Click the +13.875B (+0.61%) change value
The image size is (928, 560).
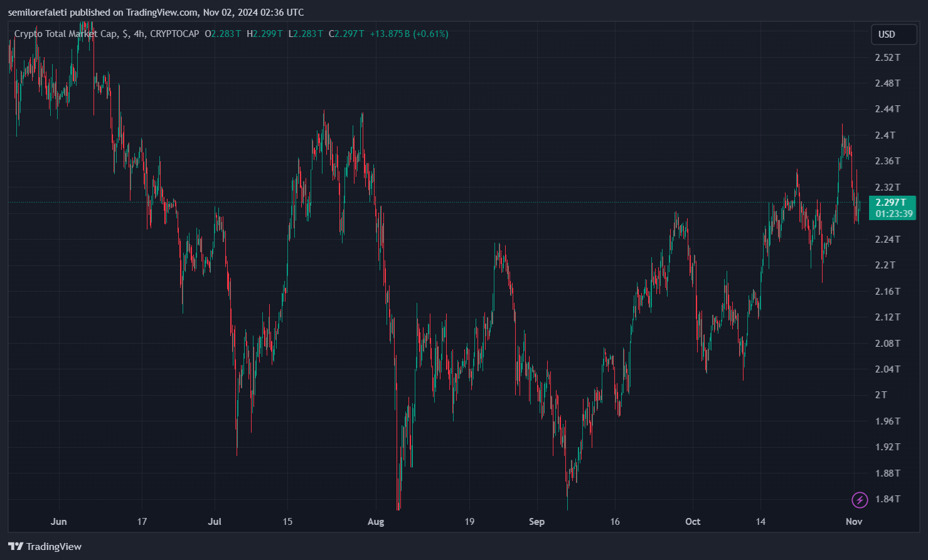coord(409,34)
